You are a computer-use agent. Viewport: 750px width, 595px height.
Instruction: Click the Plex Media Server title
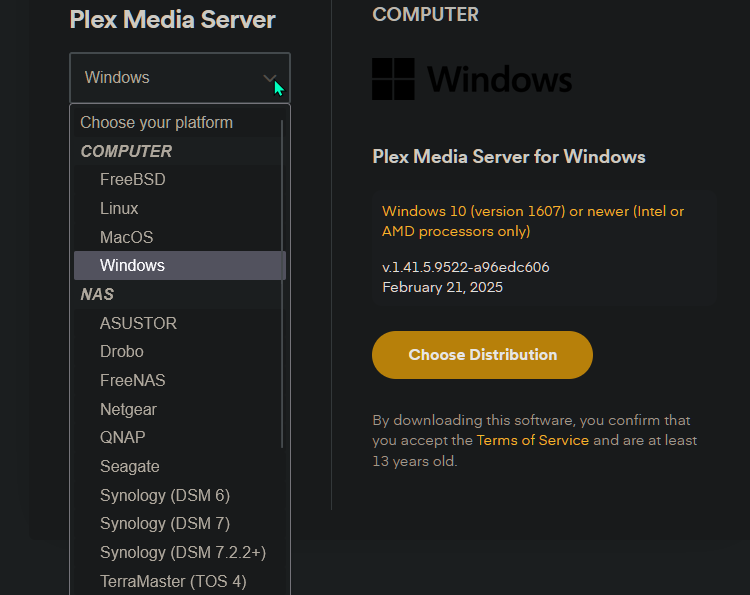[x=172, y=20]
